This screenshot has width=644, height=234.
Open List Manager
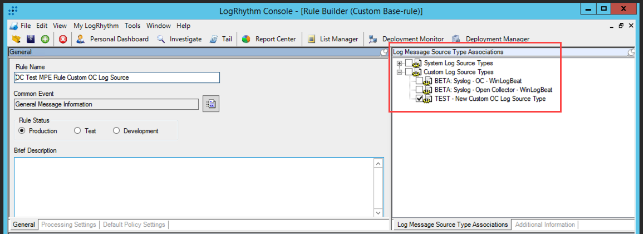333,39
